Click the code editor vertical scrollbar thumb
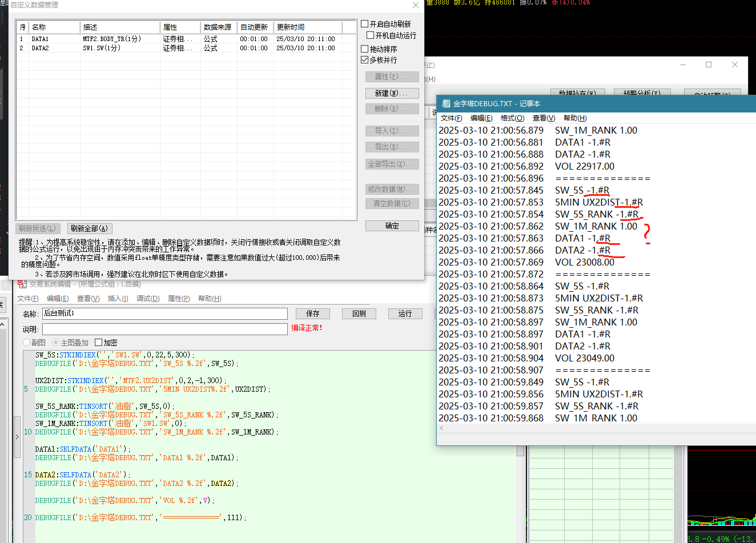This screenshot has height=543, width=756. (520, 451)
